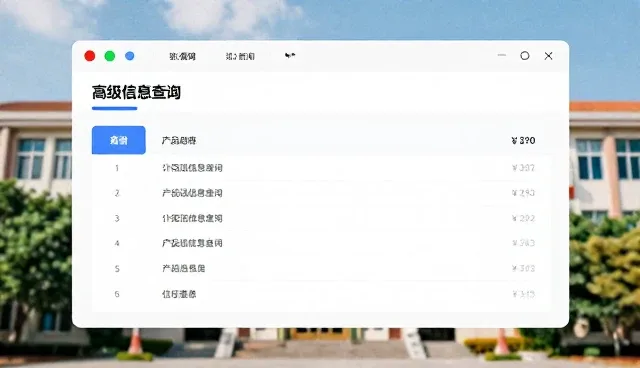640x368 pixels.
Task: Select the row number 5
Action: [x=117, y=269]
